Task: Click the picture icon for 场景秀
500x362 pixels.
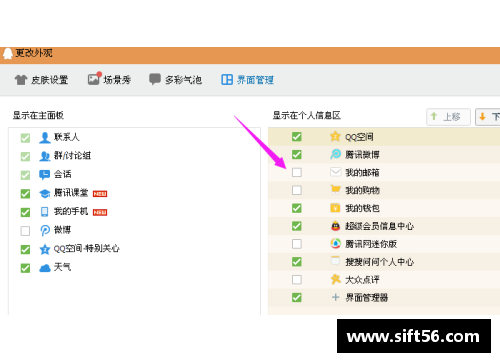Action: coord(95,79)
